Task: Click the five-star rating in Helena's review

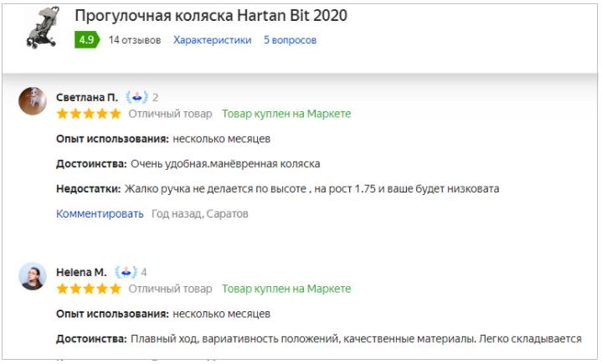Action: click(89, 289)
